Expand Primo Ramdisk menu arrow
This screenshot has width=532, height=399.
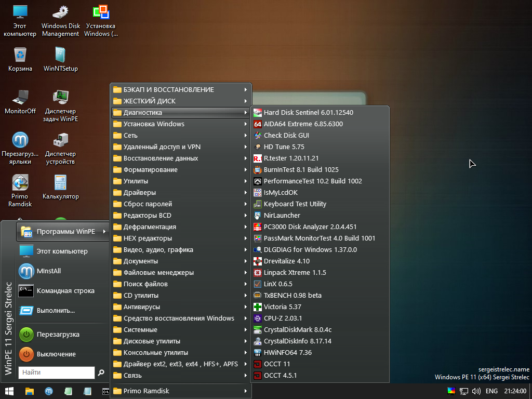click(245, 391)
